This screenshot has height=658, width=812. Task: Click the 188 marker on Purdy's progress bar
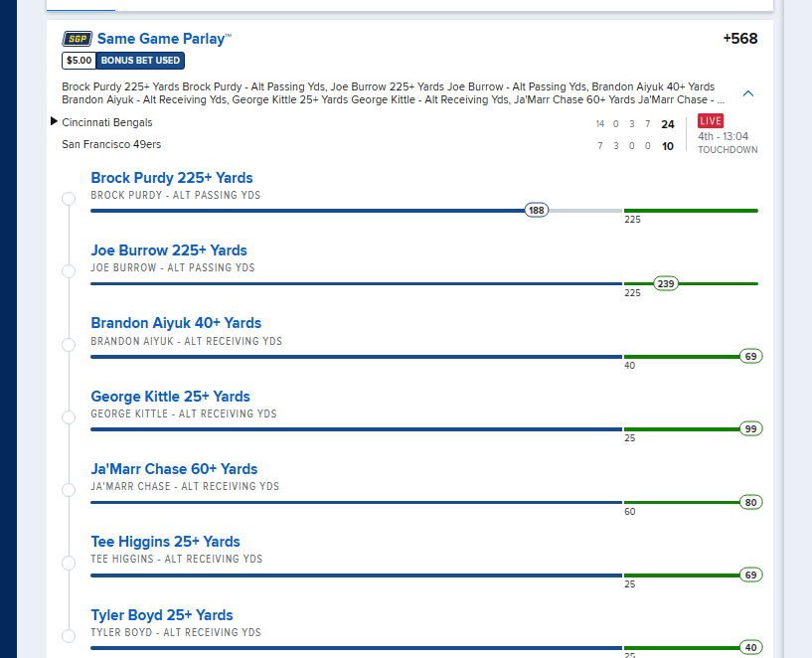pyautogui.click(x=536, y=210)
